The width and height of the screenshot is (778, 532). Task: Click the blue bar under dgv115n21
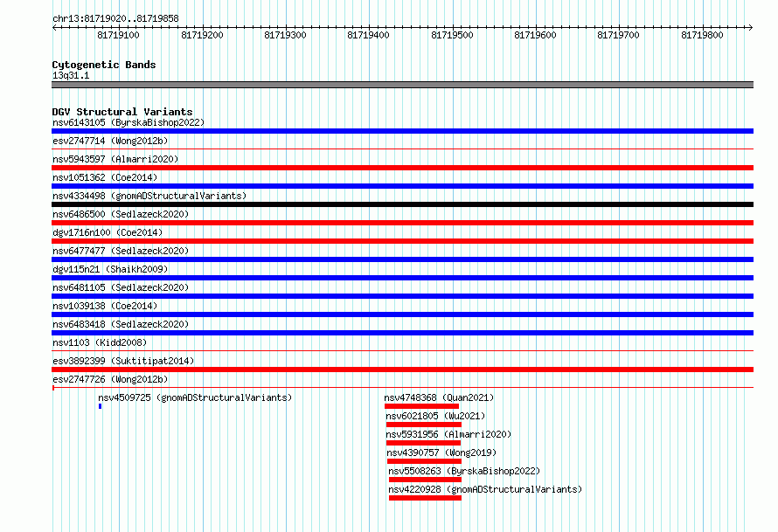point(402,278)
